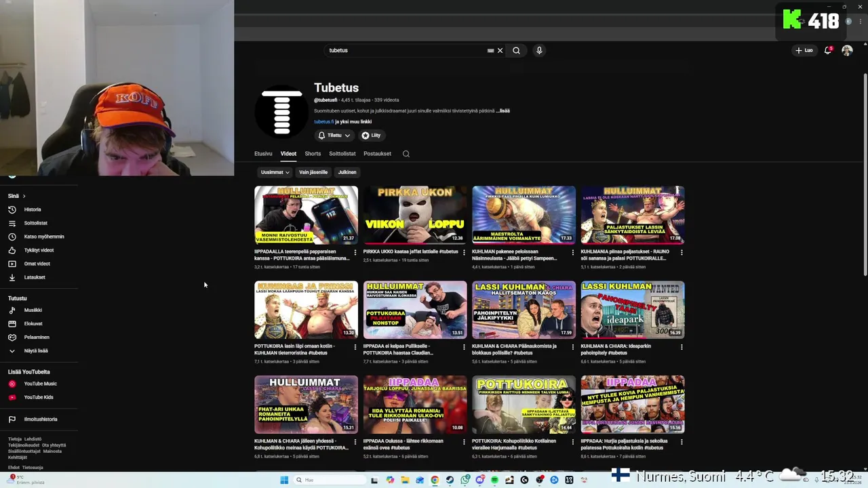The image size is (868, 488).
Task: Switch to the Soittolistat channel tab
Action: point(342,154)
